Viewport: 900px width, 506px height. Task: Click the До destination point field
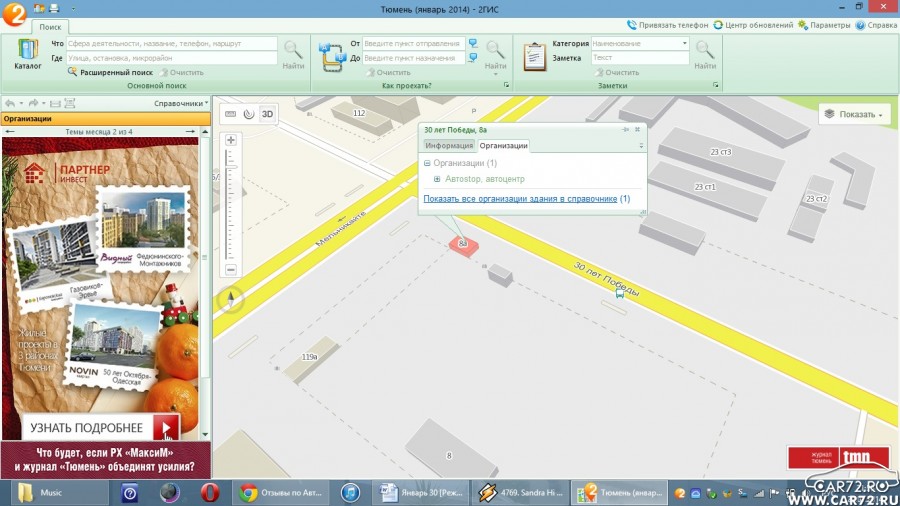coord(413,58)
